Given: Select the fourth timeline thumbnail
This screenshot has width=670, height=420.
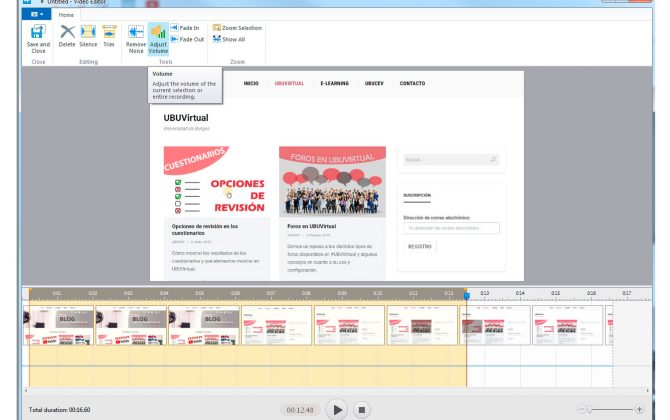Looking at the screenshot, I should coord(276,325).
